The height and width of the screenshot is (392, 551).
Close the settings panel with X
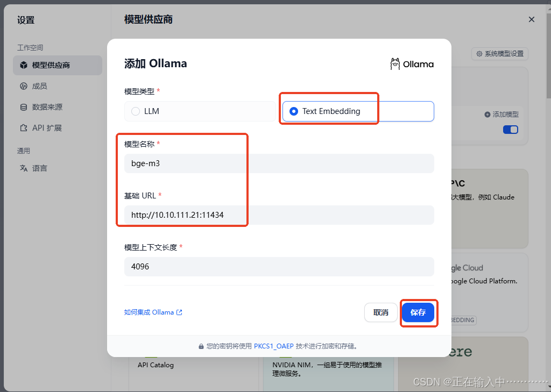point(532,20)
